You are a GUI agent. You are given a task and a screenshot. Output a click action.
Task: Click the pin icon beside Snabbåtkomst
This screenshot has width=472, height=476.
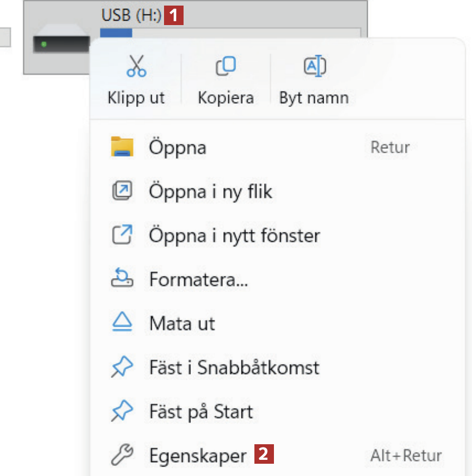tap(122, 367)
